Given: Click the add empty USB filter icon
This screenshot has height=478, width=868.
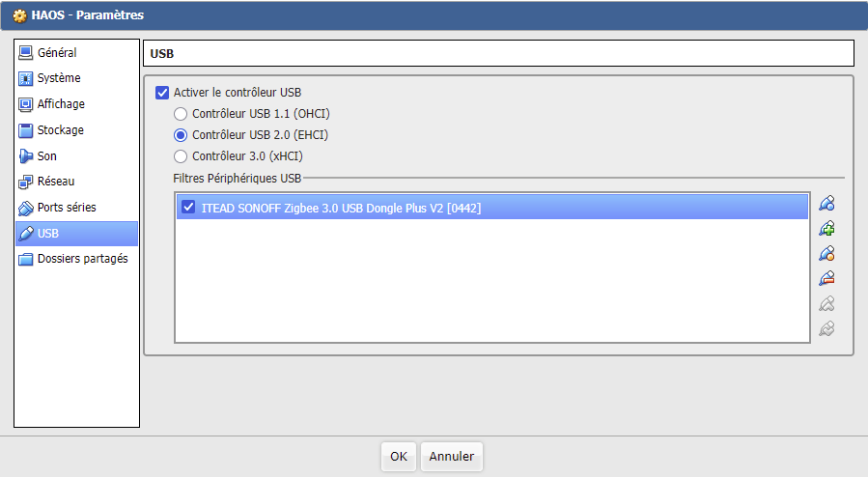Looking at the screenshot, I should click(826, 204).
